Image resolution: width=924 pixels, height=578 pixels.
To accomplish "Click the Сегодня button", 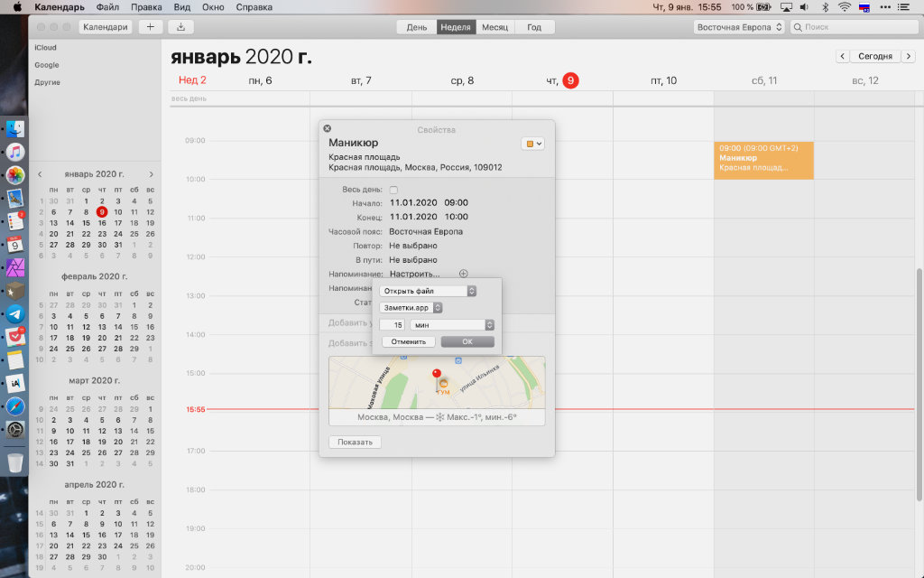I will [x=875, y=56].
